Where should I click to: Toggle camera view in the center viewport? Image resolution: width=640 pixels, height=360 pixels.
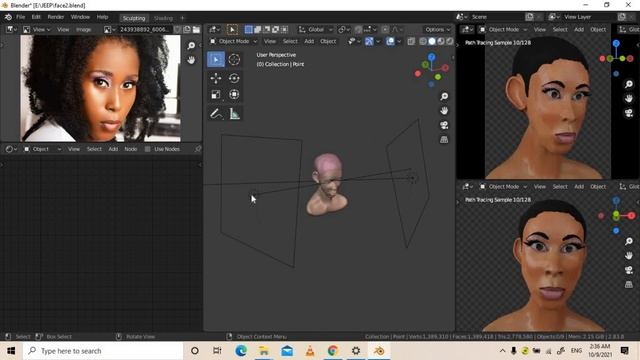[x=444, y=125]
